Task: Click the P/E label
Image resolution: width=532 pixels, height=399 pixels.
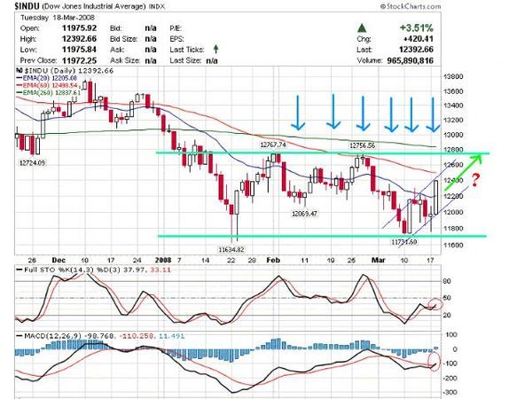Action: point(176,28)
